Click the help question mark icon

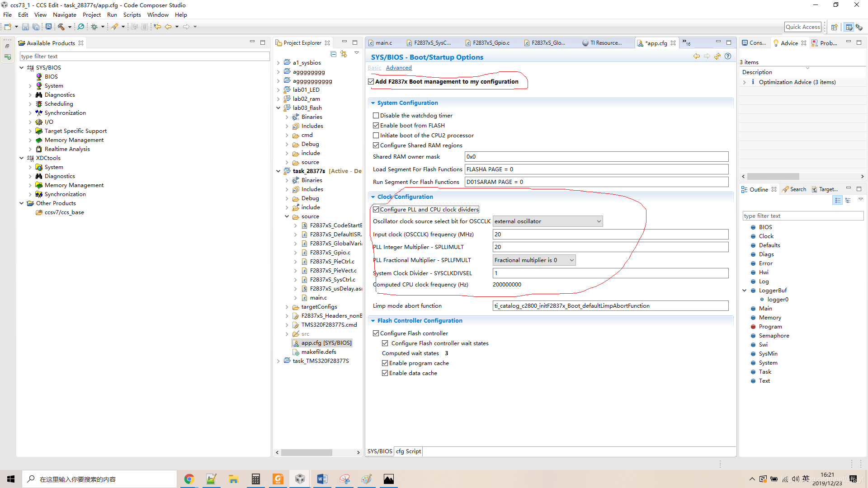728,56
